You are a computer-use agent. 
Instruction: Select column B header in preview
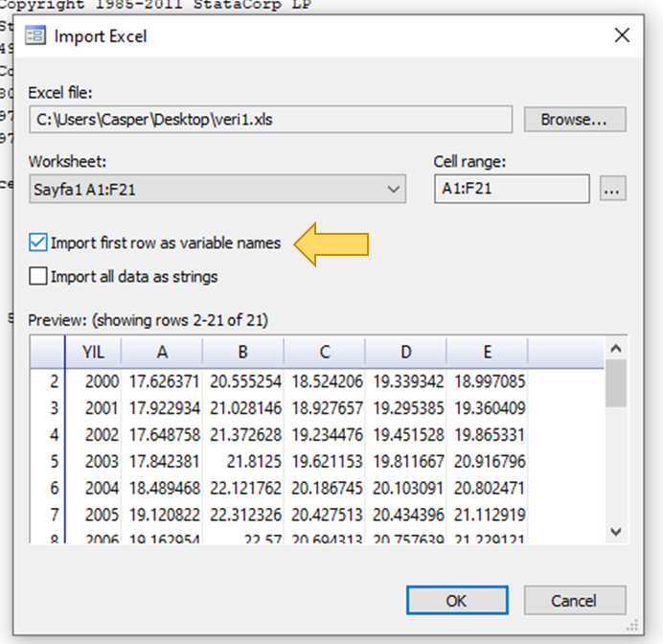coord(243,351)
